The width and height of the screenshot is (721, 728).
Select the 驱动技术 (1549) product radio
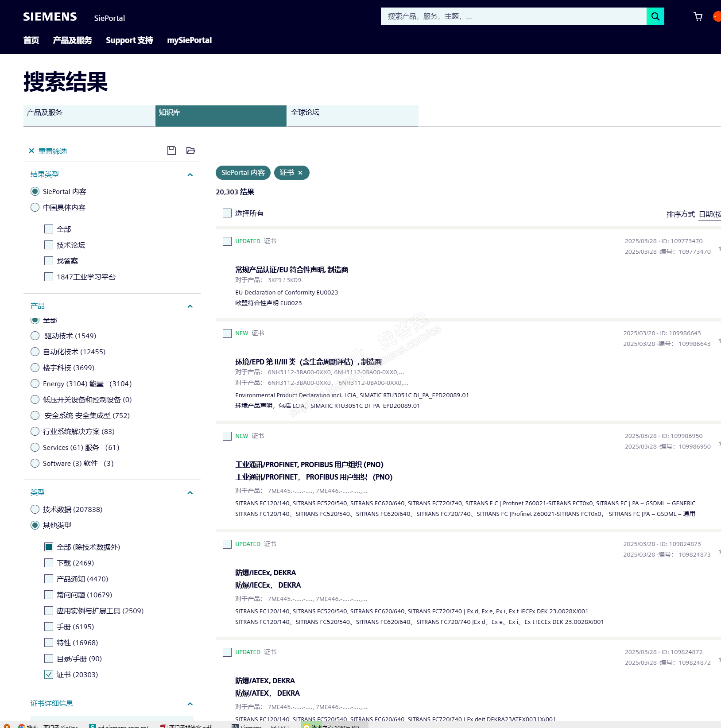[x=35, y=336]
